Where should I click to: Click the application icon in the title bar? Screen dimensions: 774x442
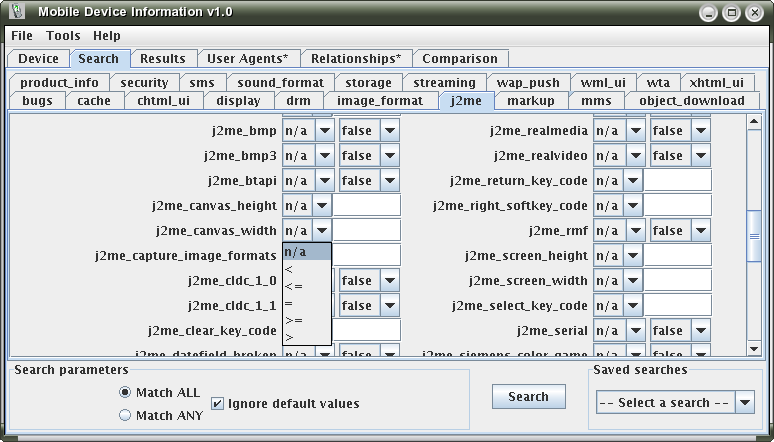pos(16,12)
